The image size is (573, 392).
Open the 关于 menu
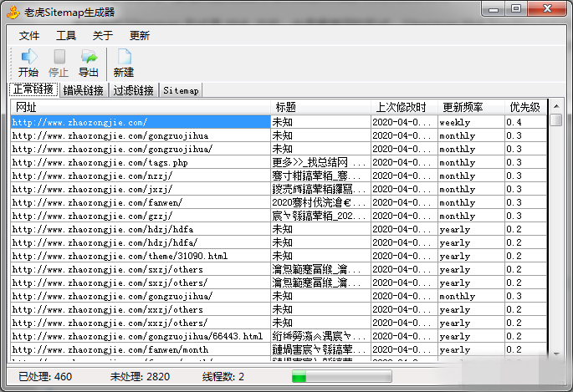pos(103,35)
